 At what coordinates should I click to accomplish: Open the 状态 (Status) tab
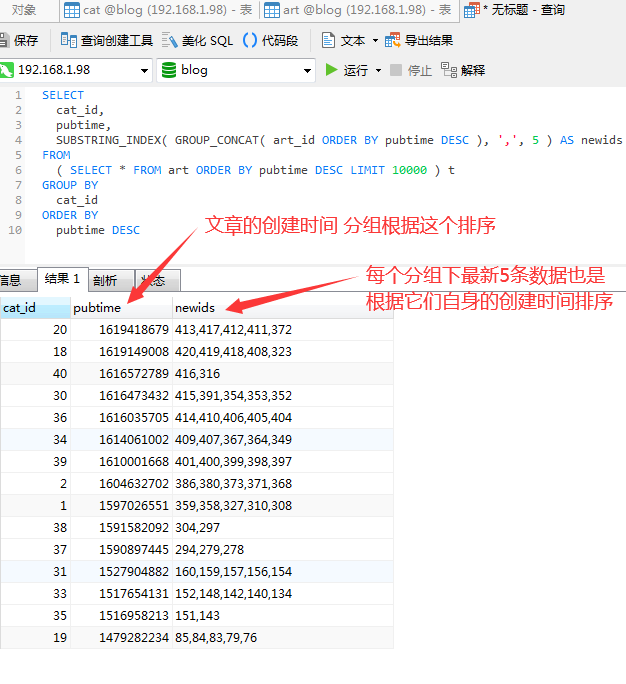pos(157,280)
